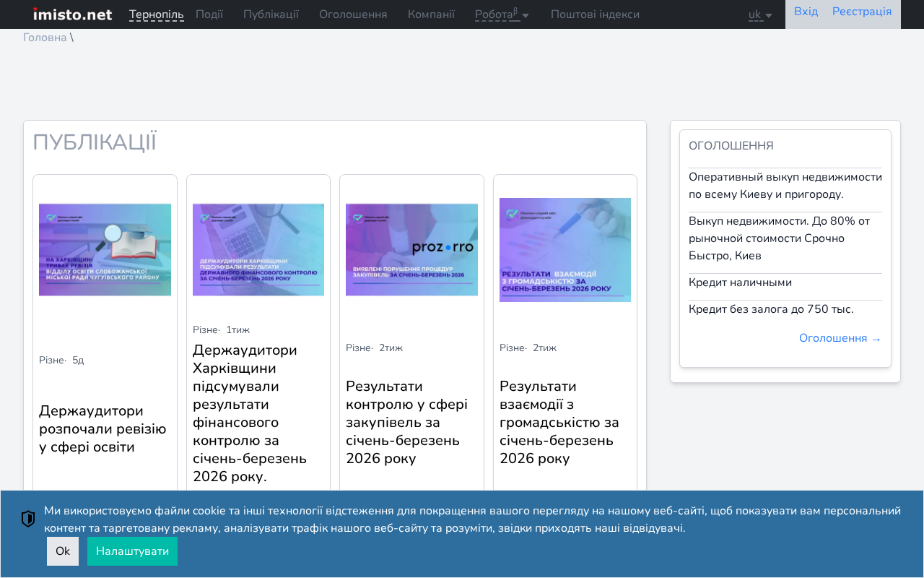Viewport: 924px width, 578px height.
Task: Click the Вхід login link
Action: (x=806, y=12)
